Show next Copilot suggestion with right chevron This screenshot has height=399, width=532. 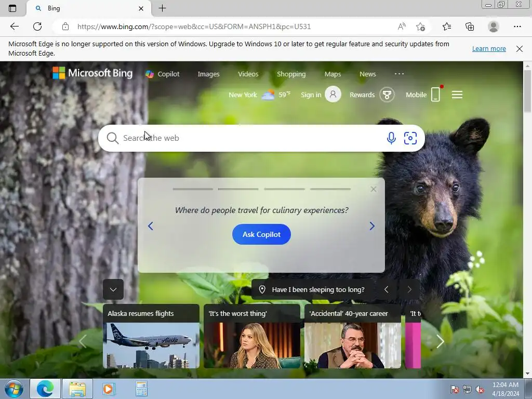[372, 226]
